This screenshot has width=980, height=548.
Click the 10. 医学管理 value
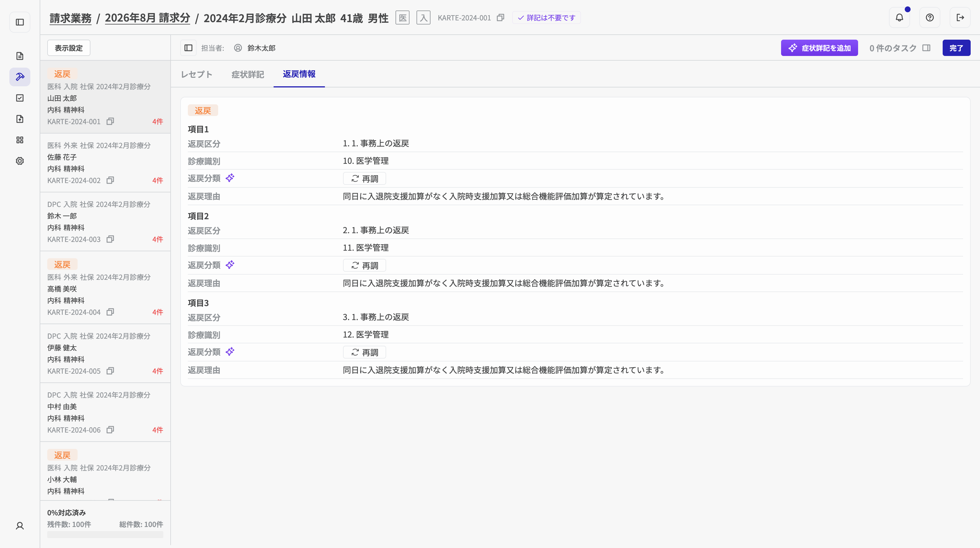tap(365, 161)
